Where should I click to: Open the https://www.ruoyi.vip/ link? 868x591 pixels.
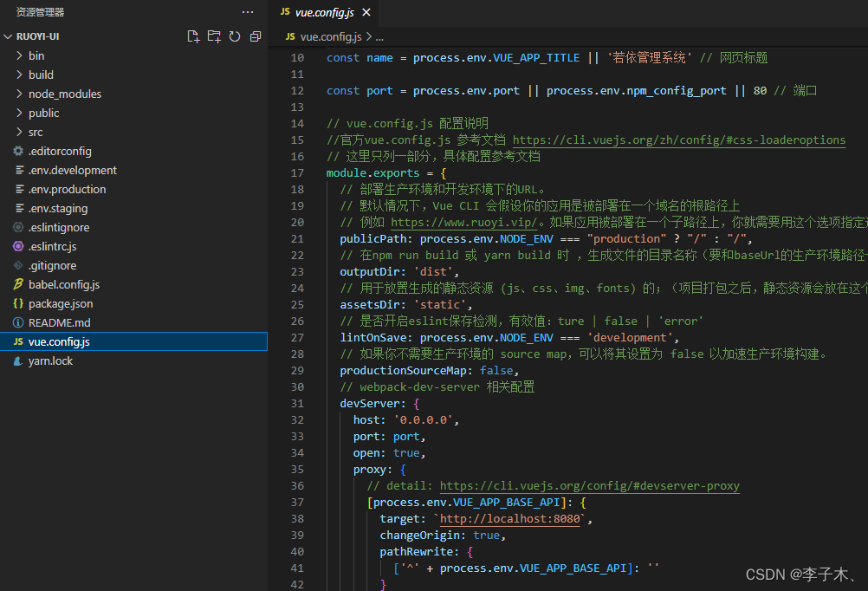pos(464,223)
